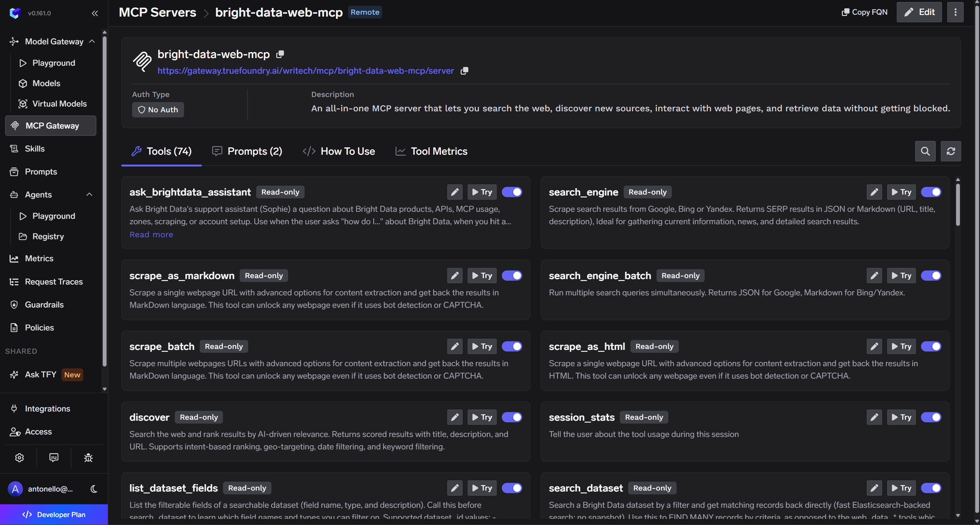
Task: Edit the ask_brightdata_assistant tool with pencil icon
Action: (455, 192)
